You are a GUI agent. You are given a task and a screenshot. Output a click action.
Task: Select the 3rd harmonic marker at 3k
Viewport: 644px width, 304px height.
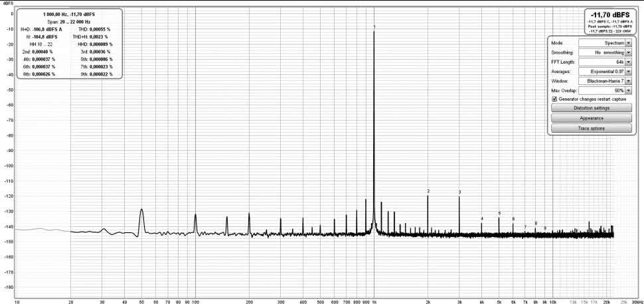tap(459, 192)
